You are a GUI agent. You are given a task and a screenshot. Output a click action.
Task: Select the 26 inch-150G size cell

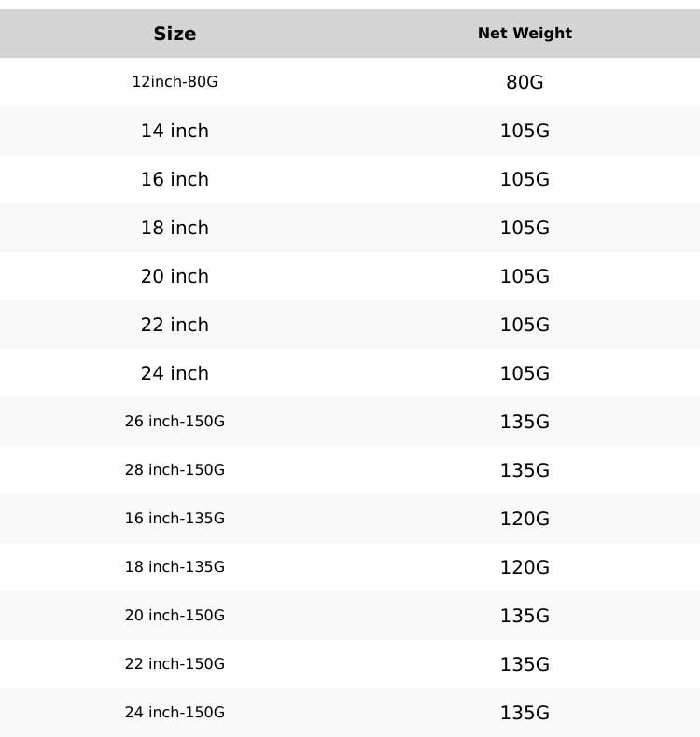tap(175, 422)
